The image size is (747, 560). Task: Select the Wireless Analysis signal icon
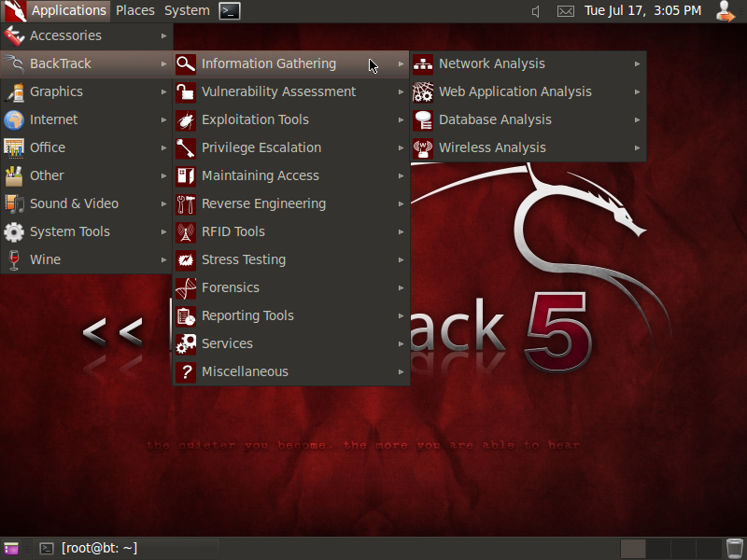click(423, 147)
